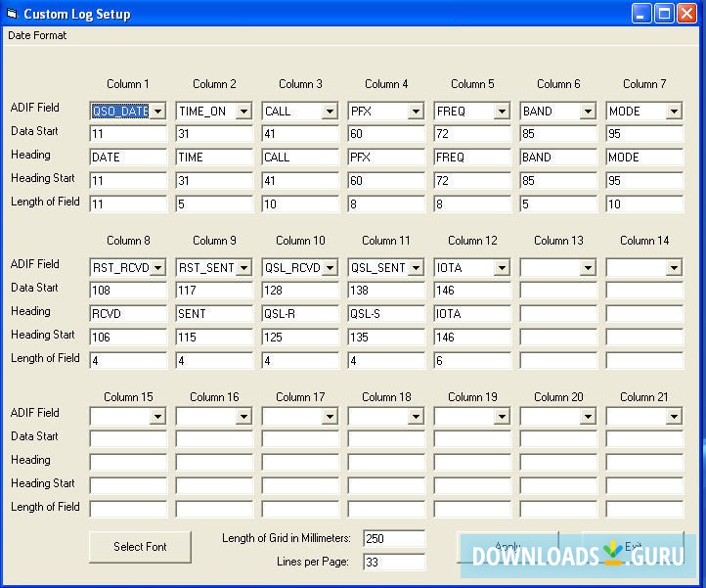Screen dimensions: 706x588
Task: Select Column 12 Heading field IOTA
Action: pyautogui.click(x=472, y=314)
